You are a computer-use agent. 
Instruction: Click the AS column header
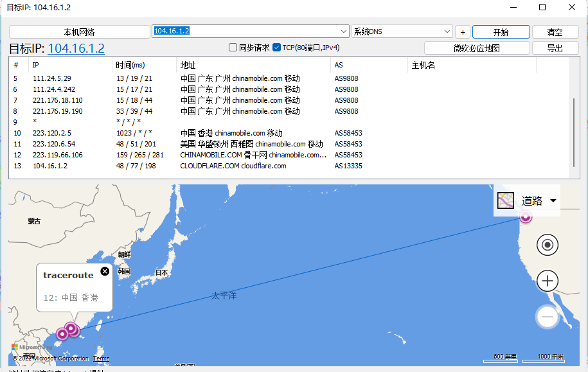click(370, 65)
